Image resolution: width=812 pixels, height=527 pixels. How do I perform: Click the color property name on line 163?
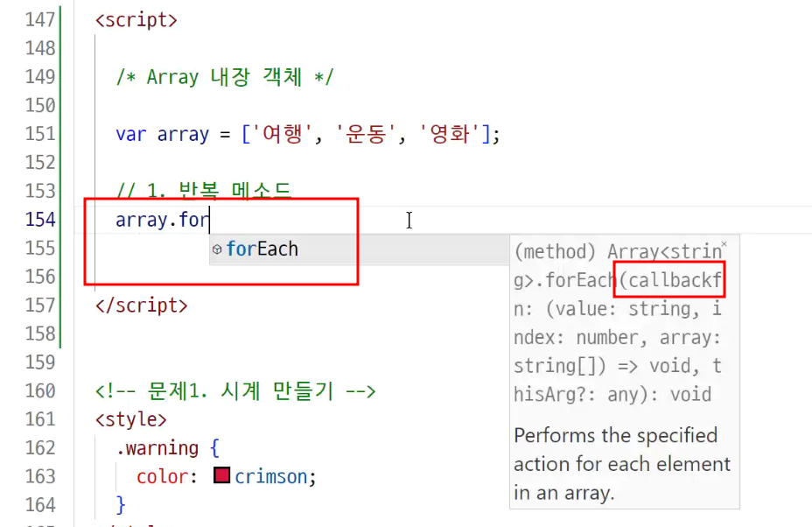tap(162, 476)
